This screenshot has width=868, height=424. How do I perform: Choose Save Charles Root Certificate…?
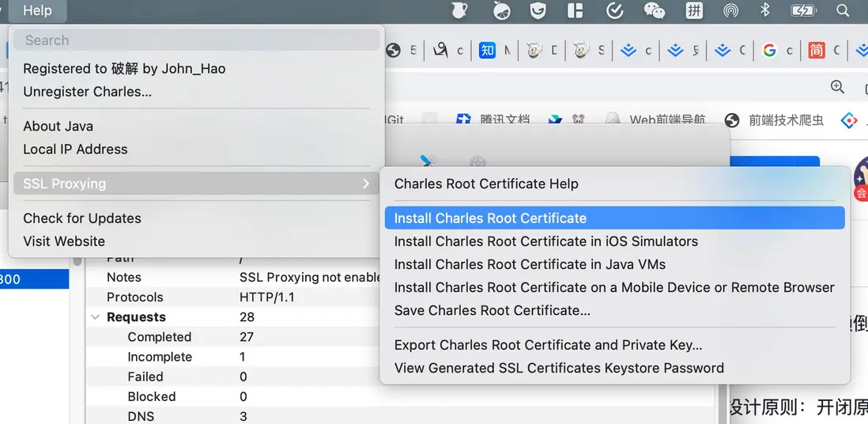click(x=492, y=310)
